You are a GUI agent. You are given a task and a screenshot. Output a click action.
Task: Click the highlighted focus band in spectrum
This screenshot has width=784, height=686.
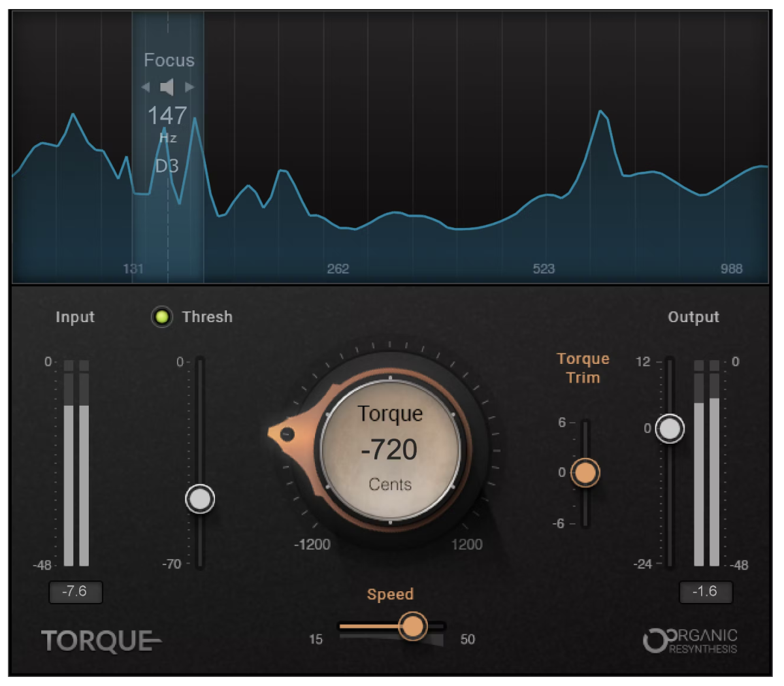pyautogui.click(x=168, y=147)
